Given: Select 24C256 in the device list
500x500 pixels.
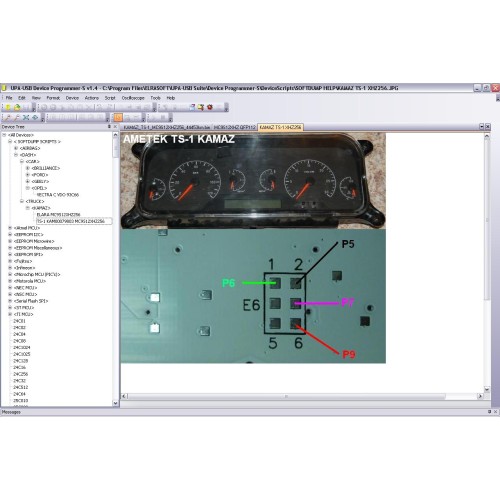Looking at the screenshot, I should (x=20, y=374).
